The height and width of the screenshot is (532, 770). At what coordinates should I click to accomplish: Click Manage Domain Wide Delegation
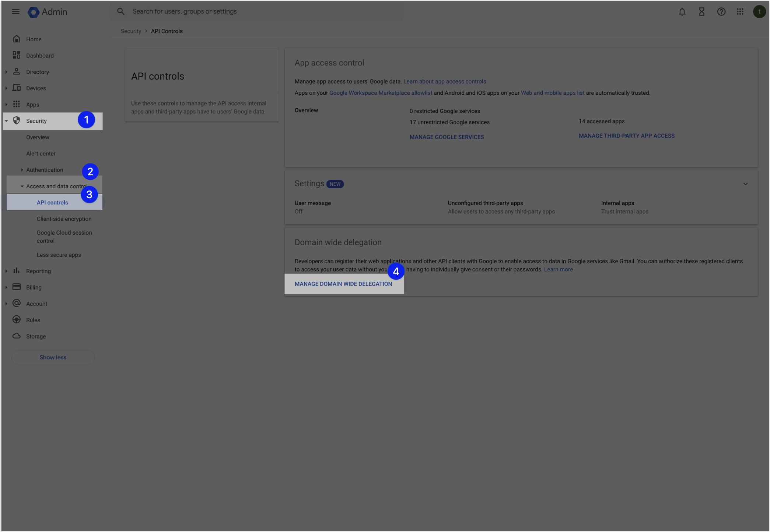(343, 284)
